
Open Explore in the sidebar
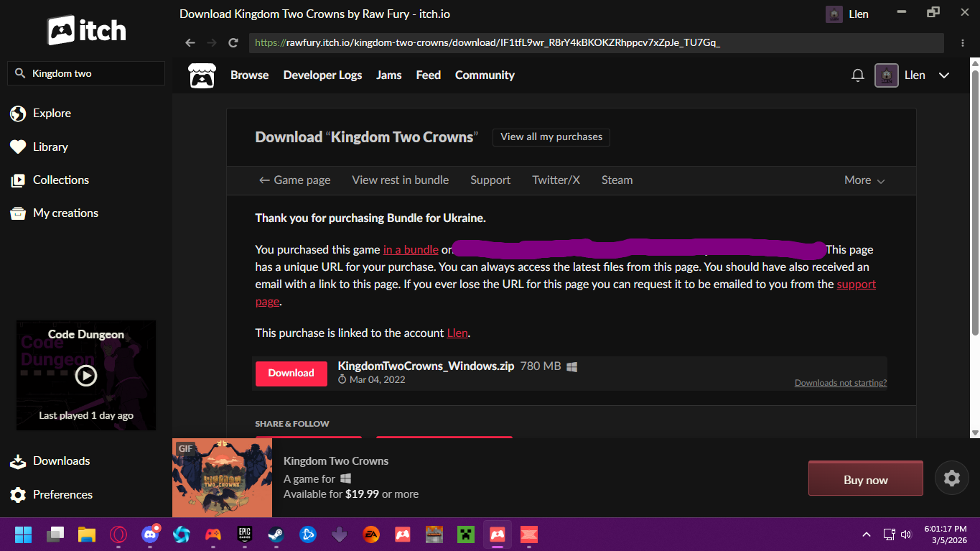click(40, 114)
